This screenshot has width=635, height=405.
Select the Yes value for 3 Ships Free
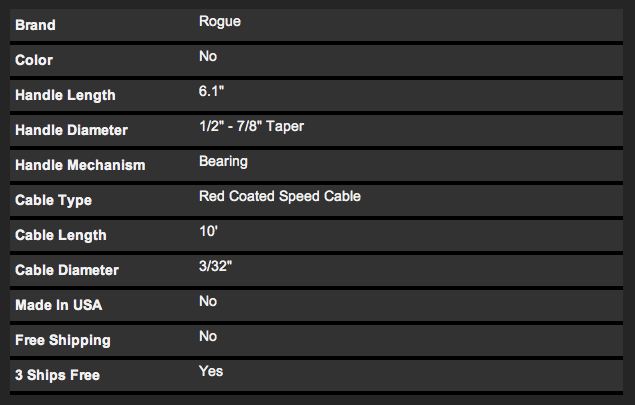(211, 371)
